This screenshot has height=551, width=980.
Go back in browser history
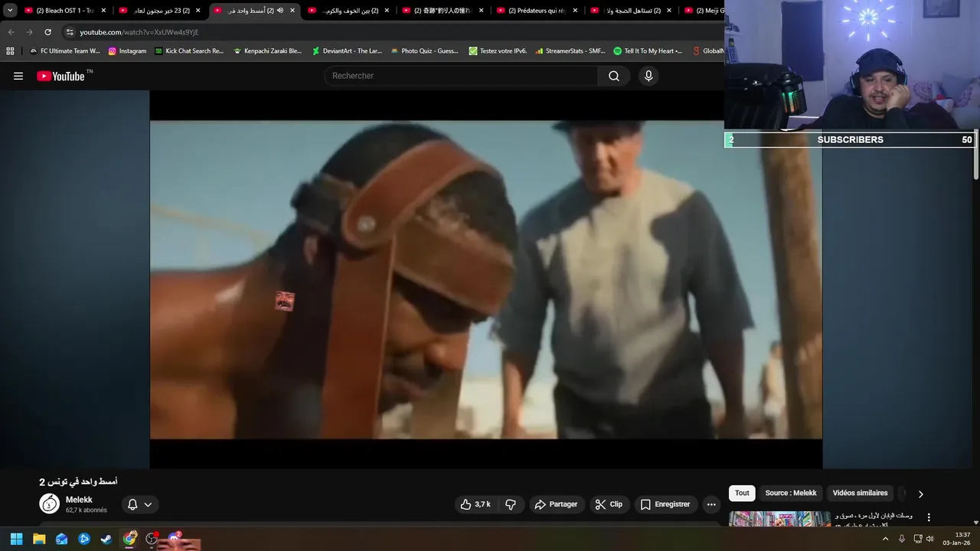(x=11, y=32)
